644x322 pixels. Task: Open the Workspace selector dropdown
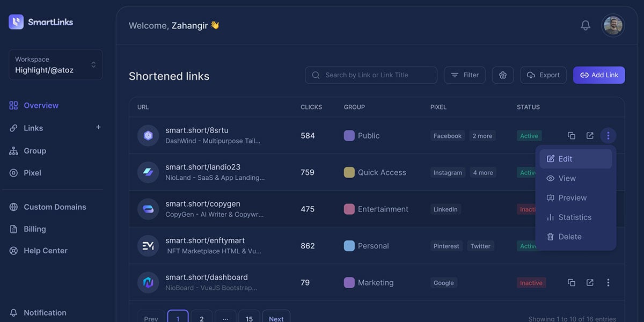[x=55, y=65]
